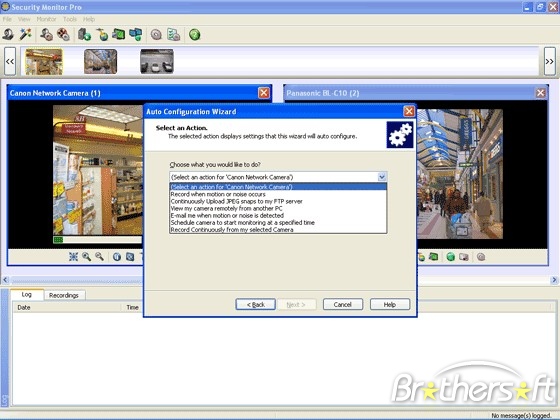Click the gray disc toolbar icon
This screenshot has height=420, width=560.
156,35
